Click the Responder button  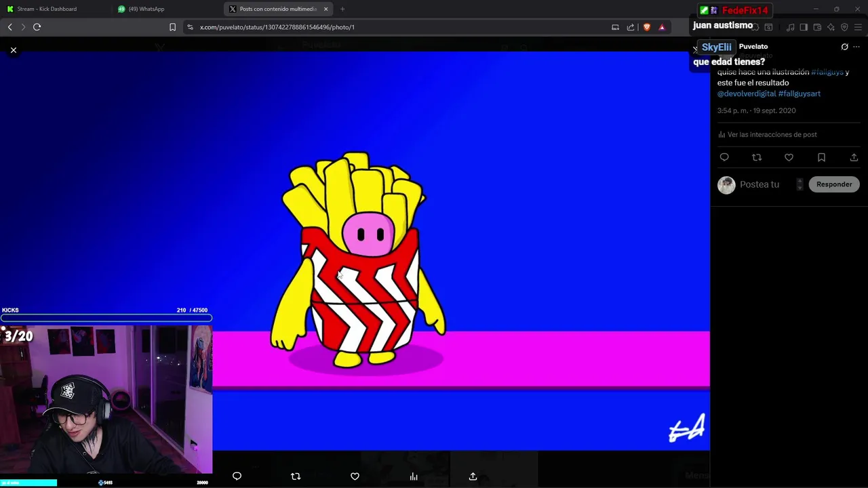[x=834, y=184]
